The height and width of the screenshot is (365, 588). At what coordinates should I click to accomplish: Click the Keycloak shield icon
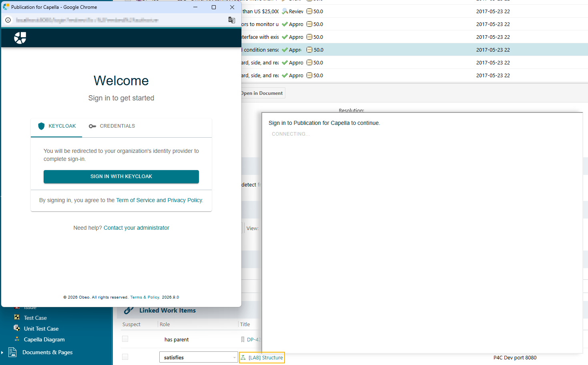tap(41, 126)
